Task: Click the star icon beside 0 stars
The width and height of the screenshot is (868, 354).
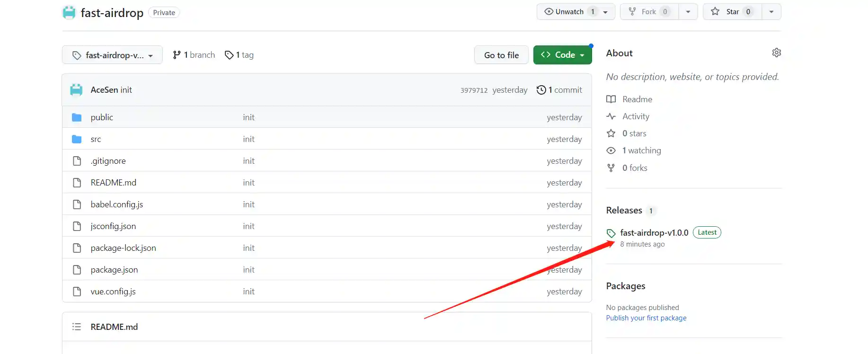Action: tap(611, 133)
